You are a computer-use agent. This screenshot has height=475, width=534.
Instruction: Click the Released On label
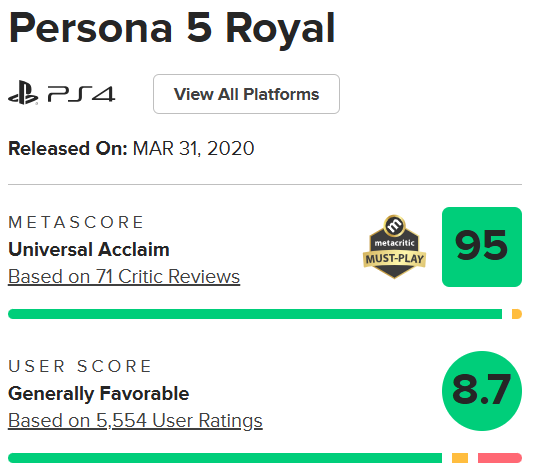pyautogui.click(x=68, y=148)
